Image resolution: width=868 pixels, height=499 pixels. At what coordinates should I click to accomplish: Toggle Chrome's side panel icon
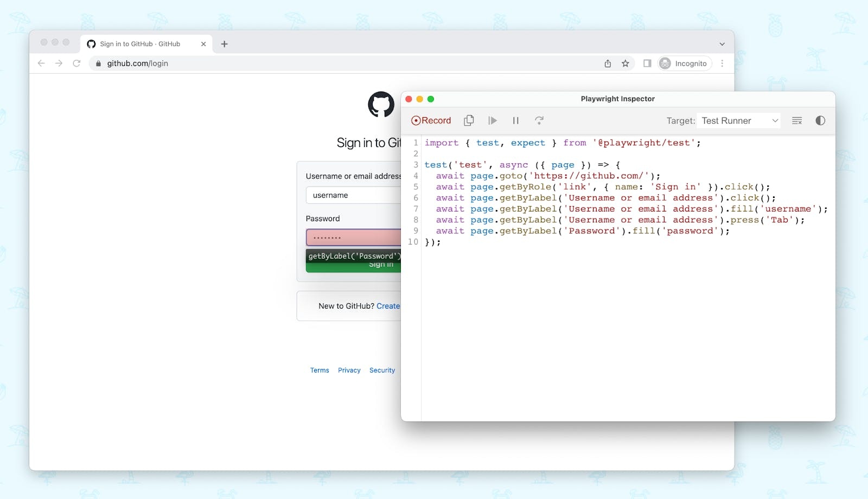647,63
